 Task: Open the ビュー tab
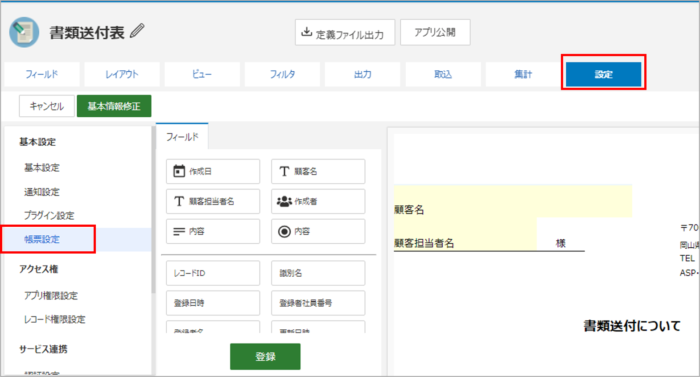point(202,74)
